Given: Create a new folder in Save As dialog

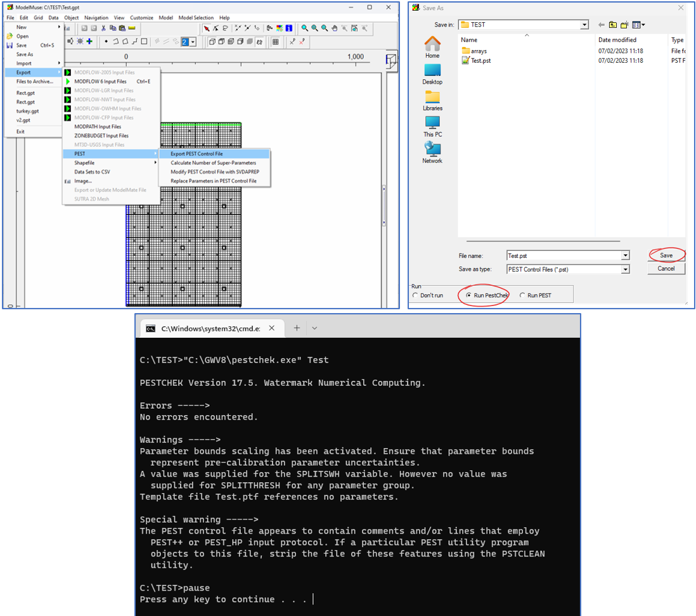Looking at the screenshot, I should (x=624, y=25).
